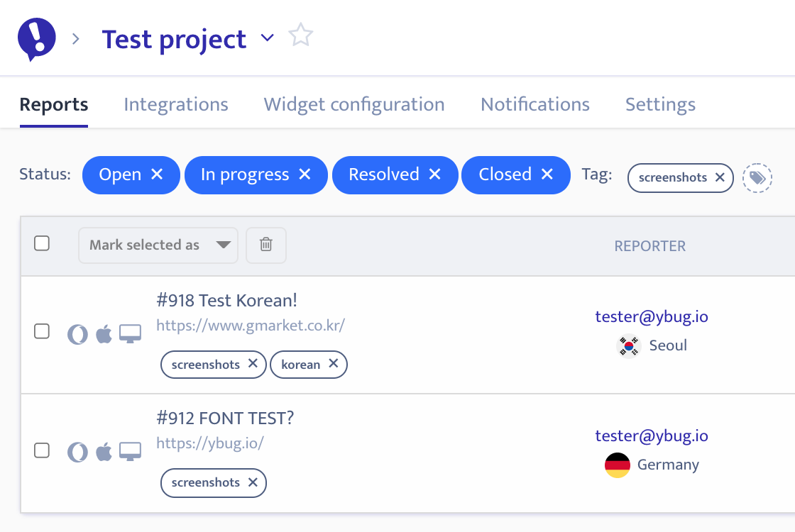Click the desktop monitor icon for #918
The image size is (795, 532).
pyautogui.click(x=131, y=334)
